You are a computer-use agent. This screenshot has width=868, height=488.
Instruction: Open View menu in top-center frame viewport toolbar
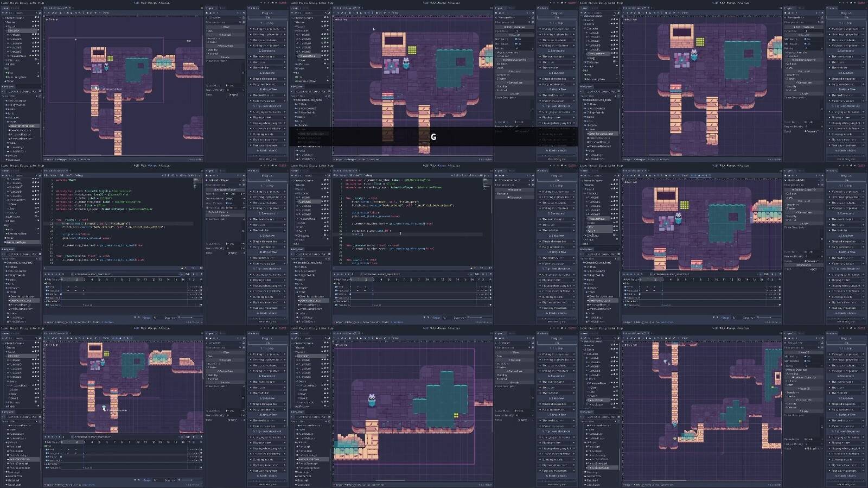(x=396, y=13)
